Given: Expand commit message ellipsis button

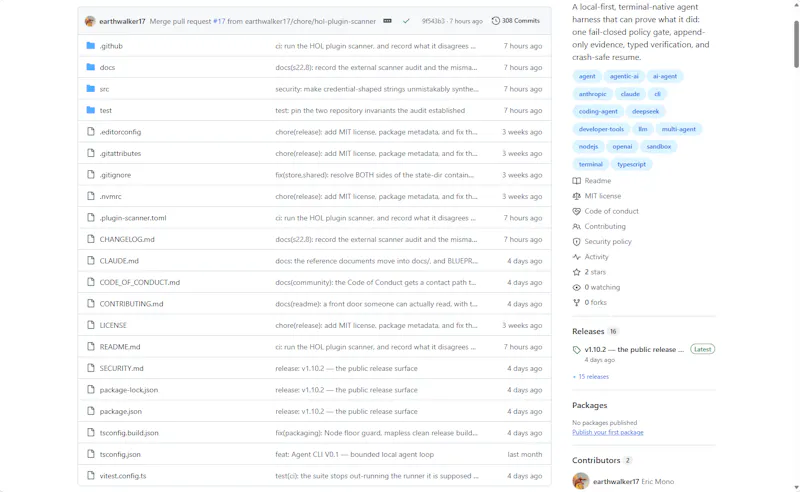Looking at the screenshot, I should pos(387,21).
